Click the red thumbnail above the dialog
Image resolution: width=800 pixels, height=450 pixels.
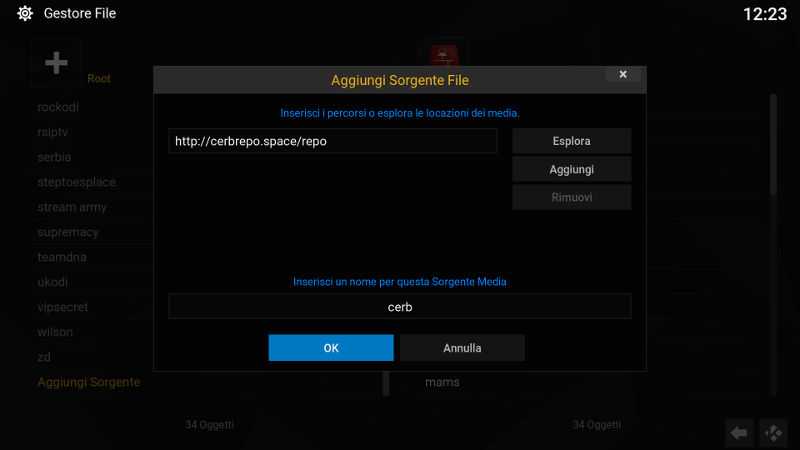pyautogui.click(x=443, y=55)
